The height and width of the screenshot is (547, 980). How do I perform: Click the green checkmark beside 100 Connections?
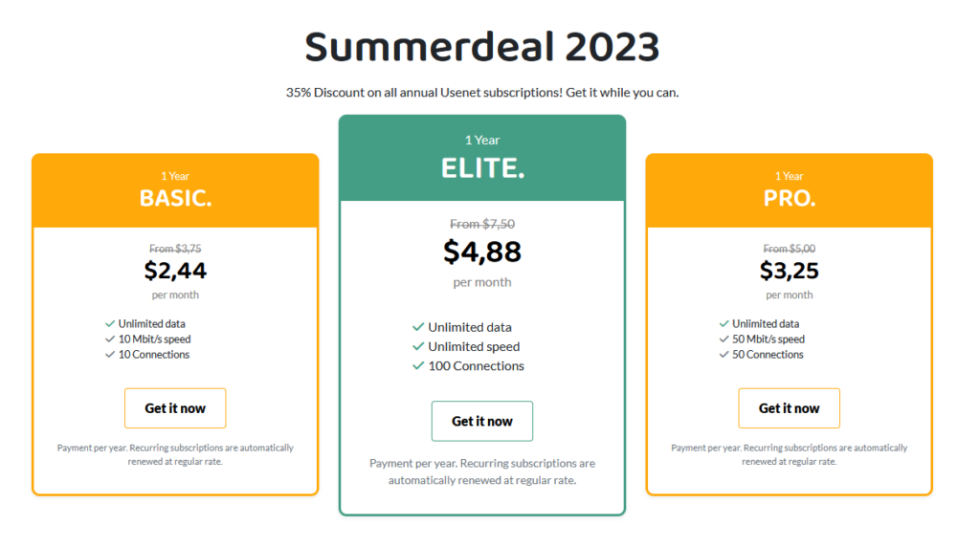click(x=418, y=365)
